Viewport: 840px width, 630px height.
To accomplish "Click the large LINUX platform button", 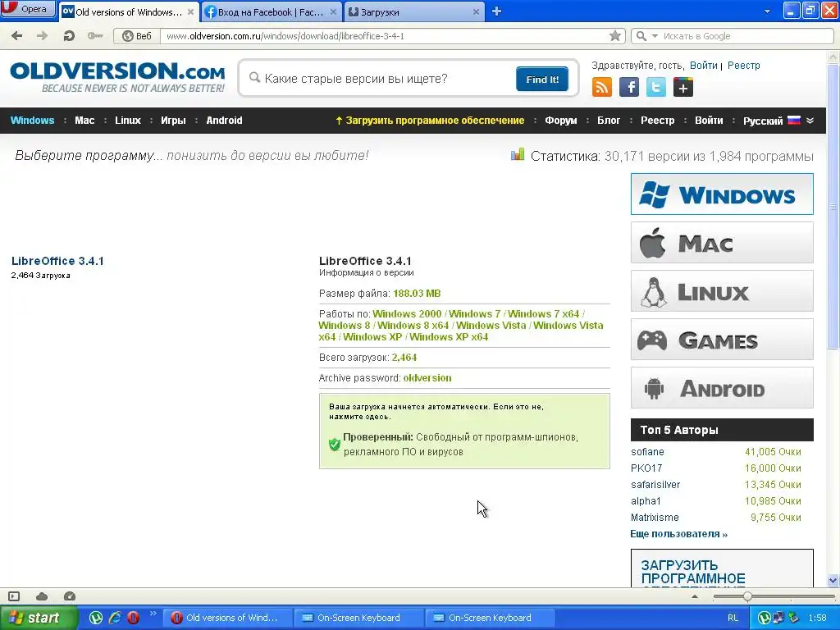I will 722,291.
